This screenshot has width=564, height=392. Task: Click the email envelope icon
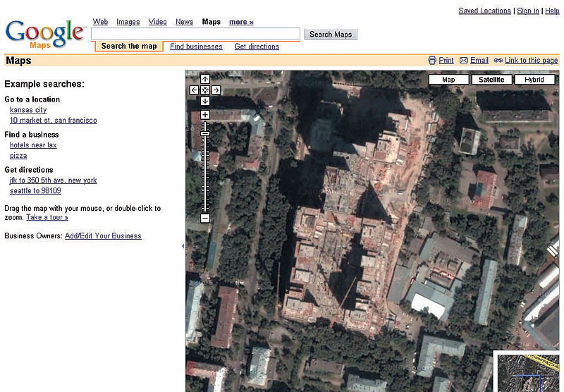coord(463,61)
